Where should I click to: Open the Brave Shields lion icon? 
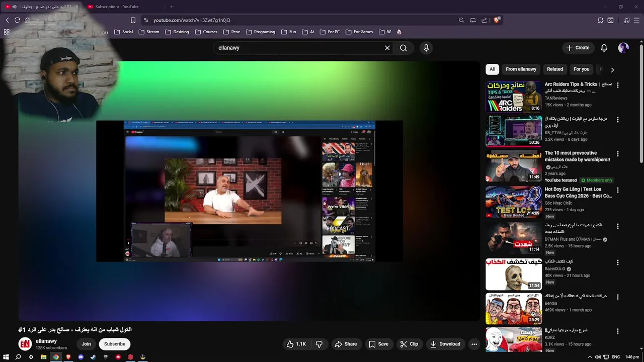coord(496,20)
